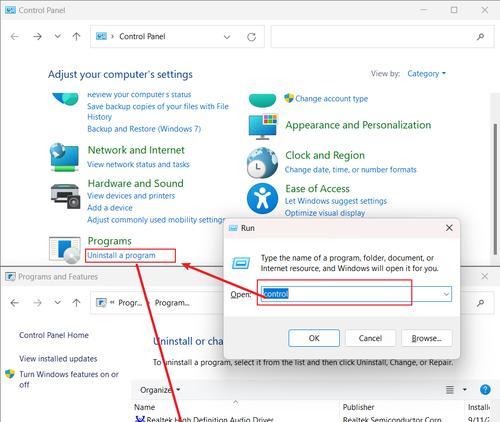The height and width of the screenshot is (422, 500).
Task: Click OK in the Run dialog
Action: pos(314,338)
